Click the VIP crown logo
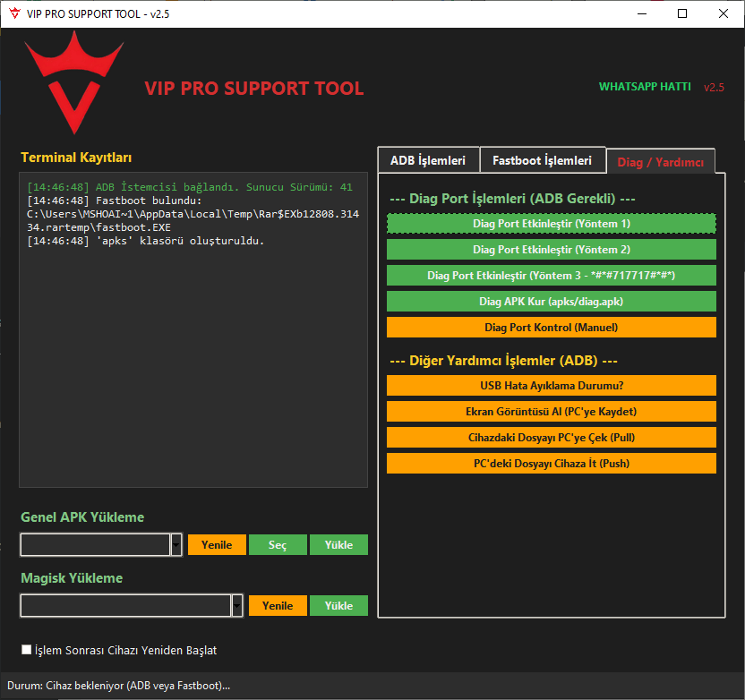 tap(73, 81)
